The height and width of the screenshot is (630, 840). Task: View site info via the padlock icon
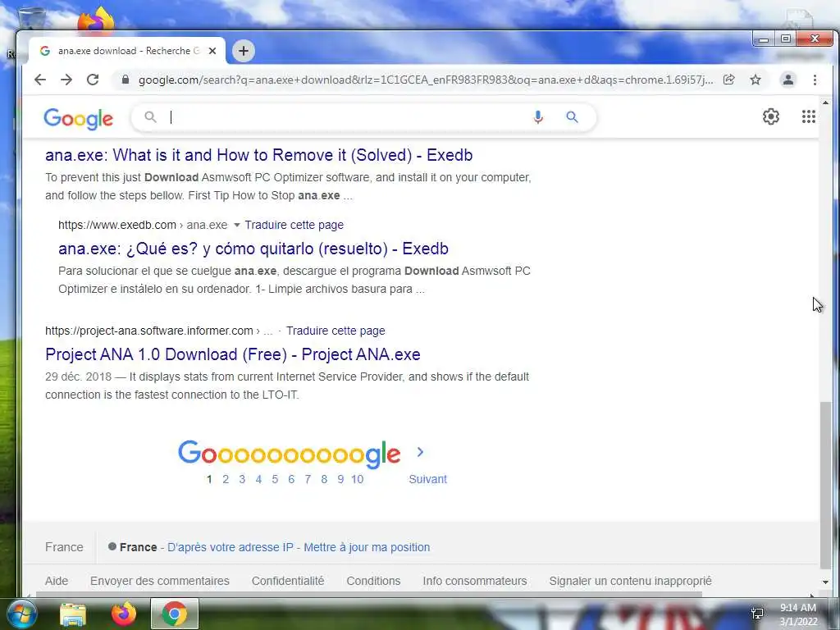pos(126,80)
